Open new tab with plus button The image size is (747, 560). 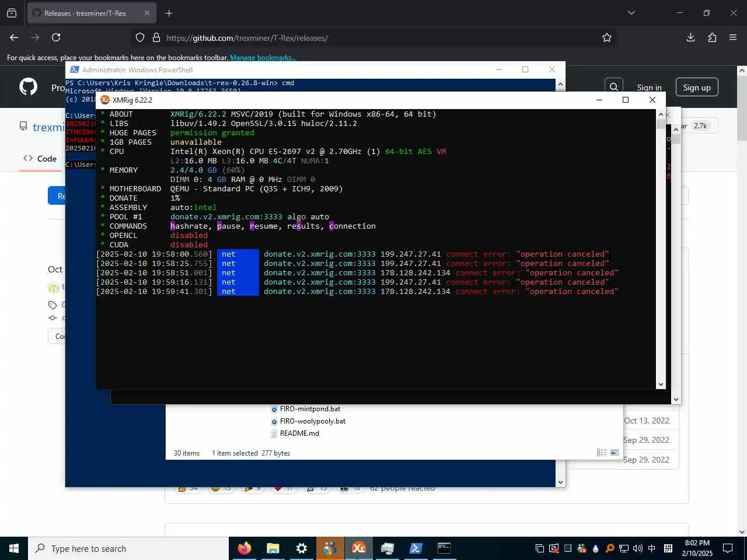click(169, 13)
